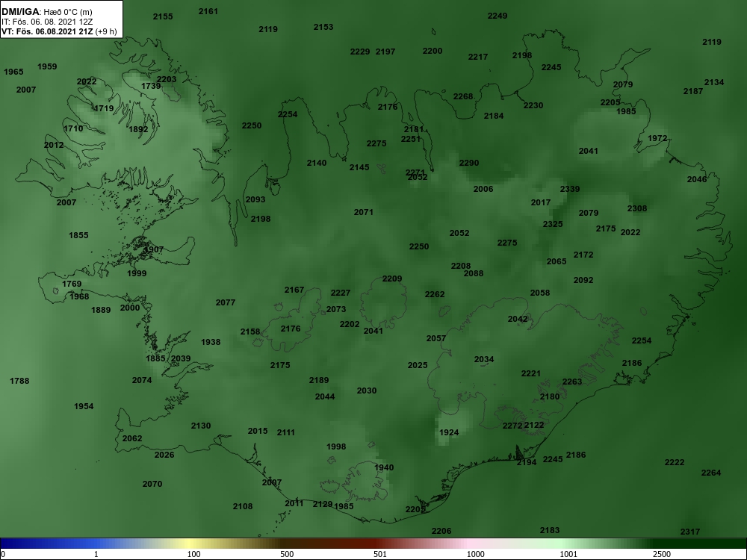Screen dimensions: 747x560
Task: Click the map value 1710
Action: [73, 128]
